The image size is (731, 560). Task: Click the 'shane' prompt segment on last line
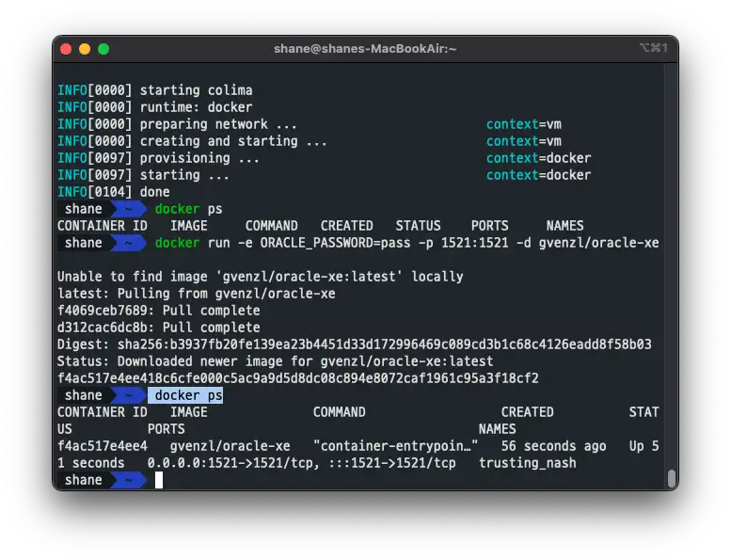(x=84, y=480)
